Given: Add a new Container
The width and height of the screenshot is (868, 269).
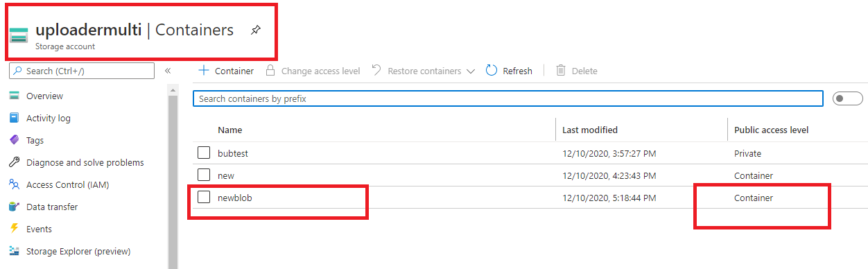Looking at the screenshot, I should (x=226, y=71).
